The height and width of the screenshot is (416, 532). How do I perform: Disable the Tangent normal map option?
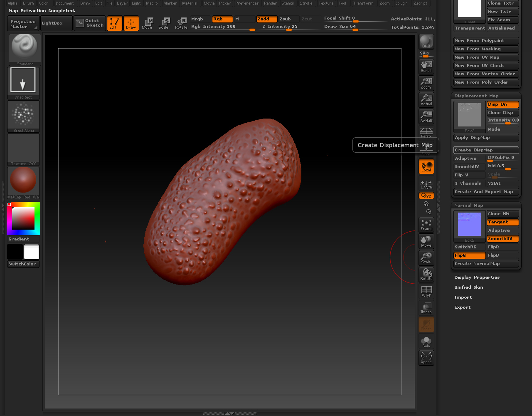(502, 222)
